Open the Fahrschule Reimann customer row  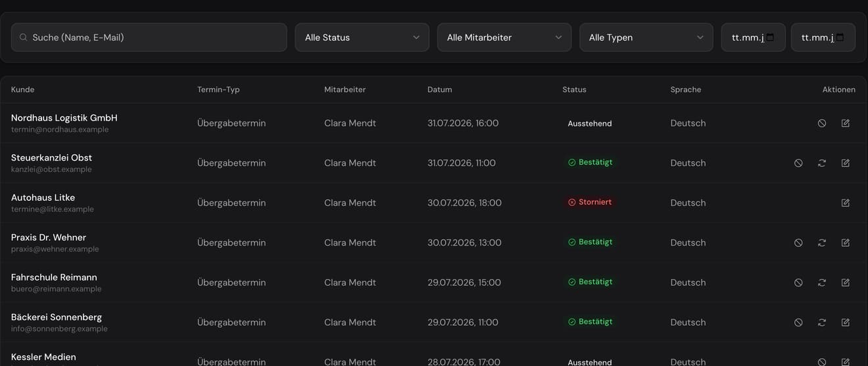(434, 282)
